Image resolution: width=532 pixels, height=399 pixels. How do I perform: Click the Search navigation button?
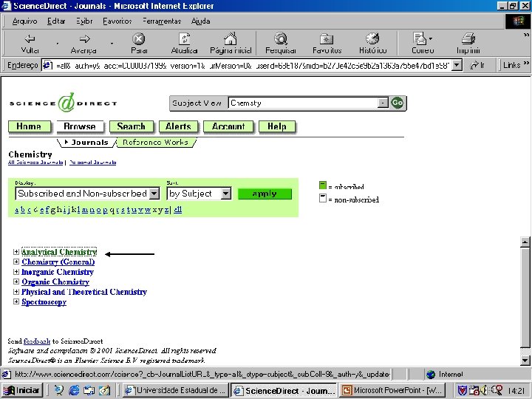(x=132, y=126)
